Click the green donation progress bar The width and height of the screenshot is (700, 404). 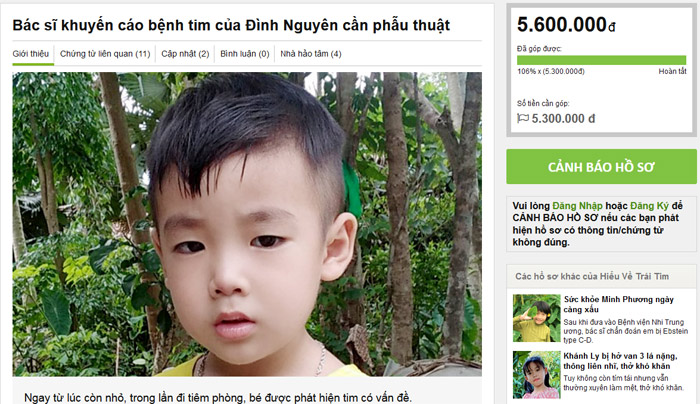601,60
